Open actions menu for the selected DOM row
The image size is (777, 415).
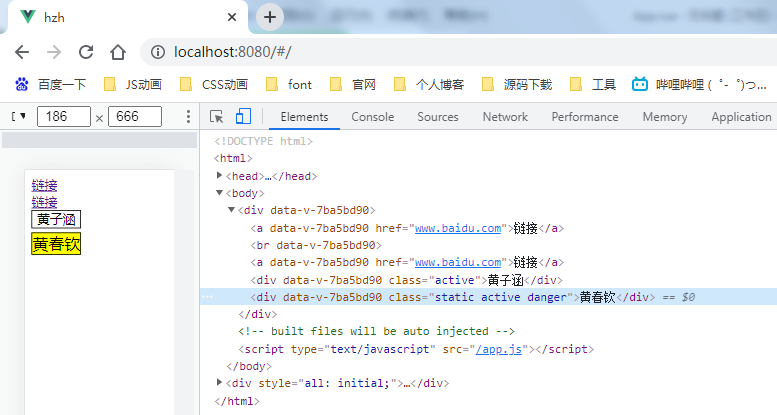(207, 296)
